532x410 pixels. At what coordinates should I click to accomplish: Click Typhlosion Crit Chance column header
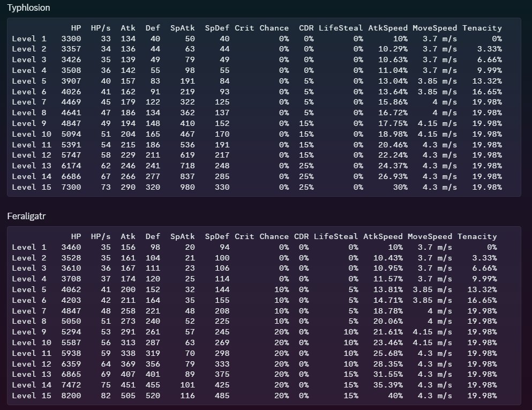click(261, 28)
